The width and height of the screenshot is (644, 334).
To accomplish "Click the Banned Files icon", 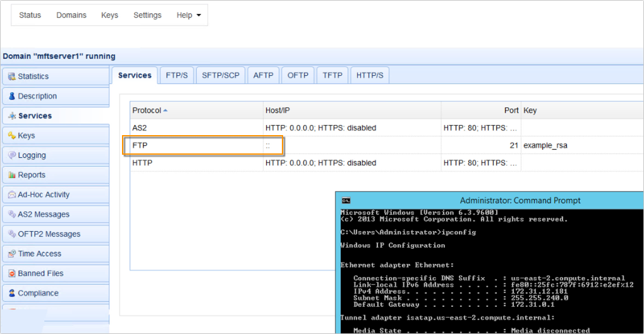I will 12,273.
